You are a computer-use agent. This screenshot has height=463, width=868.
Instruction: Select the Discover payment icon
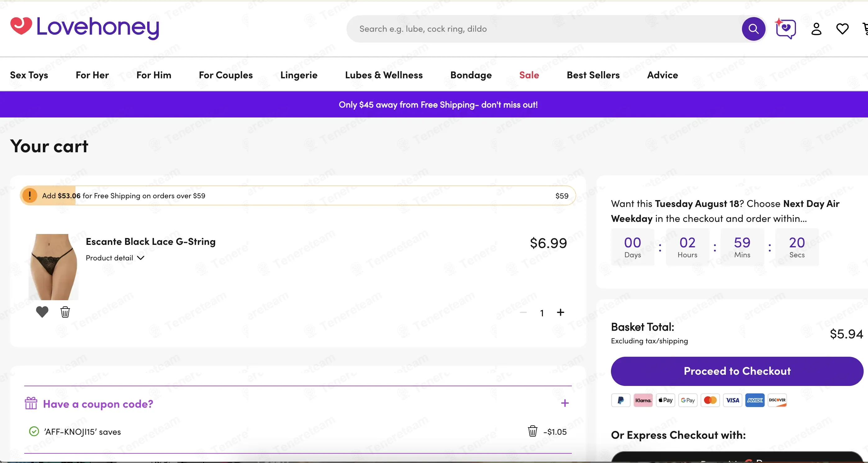tap(777, 400)
